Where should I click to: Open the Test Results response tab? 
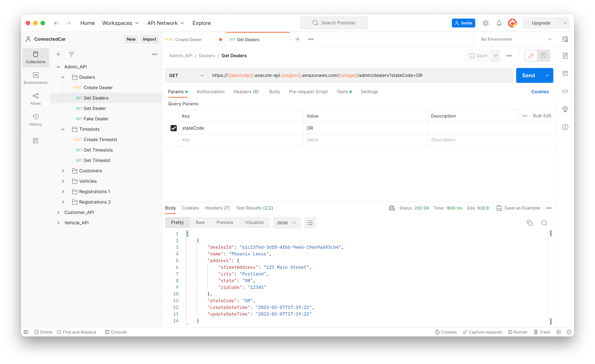(254, 208)
